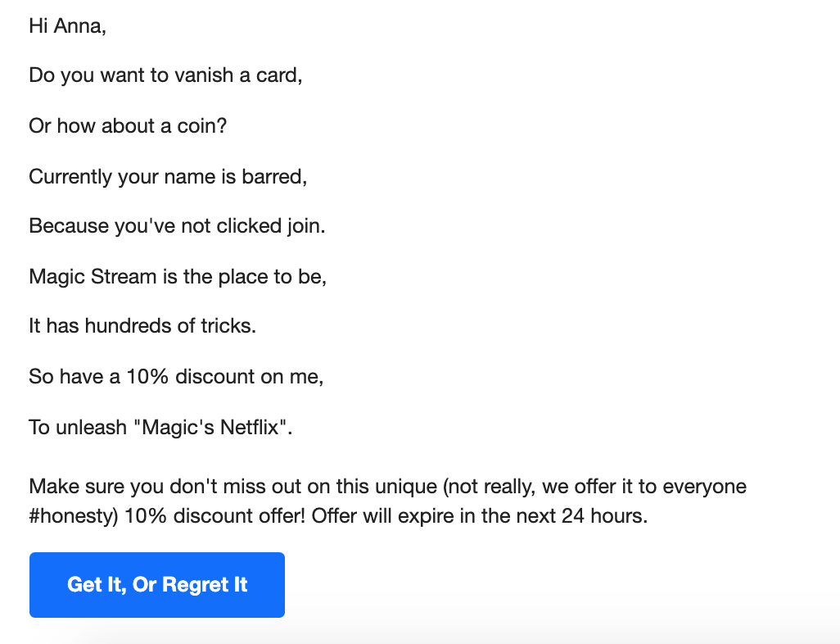Click the word unleash in the email
The image size is (840, 644).
coord(91,427)
